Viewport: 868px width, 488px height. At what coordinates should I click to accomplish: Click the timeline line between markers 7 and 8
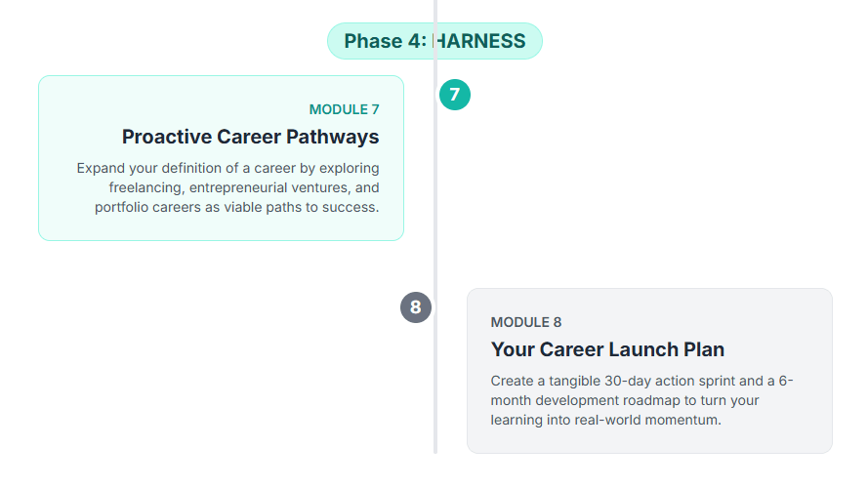click(435, 195)
